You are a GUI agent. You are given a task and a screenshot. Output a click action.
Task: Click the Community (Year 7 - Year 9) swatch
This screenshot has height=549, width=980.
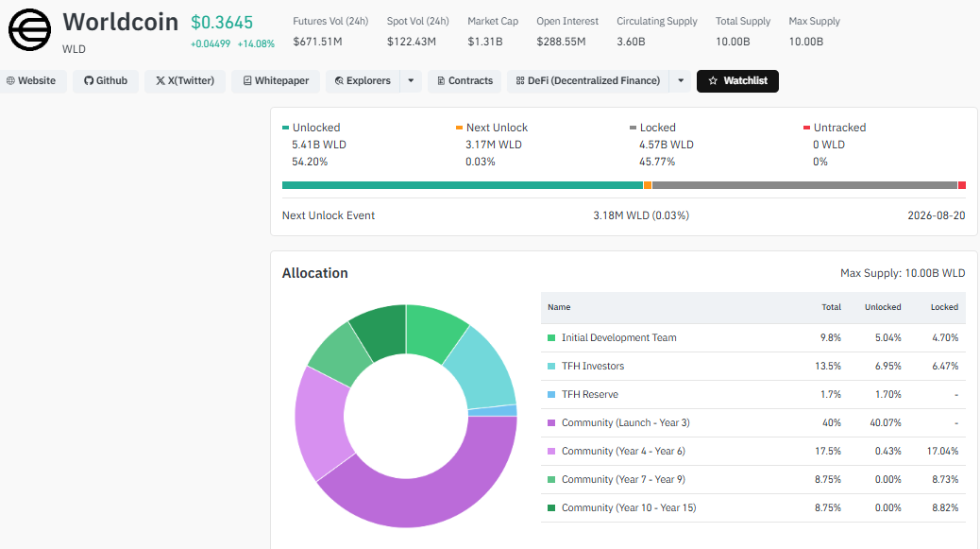(x=551, y=480)
